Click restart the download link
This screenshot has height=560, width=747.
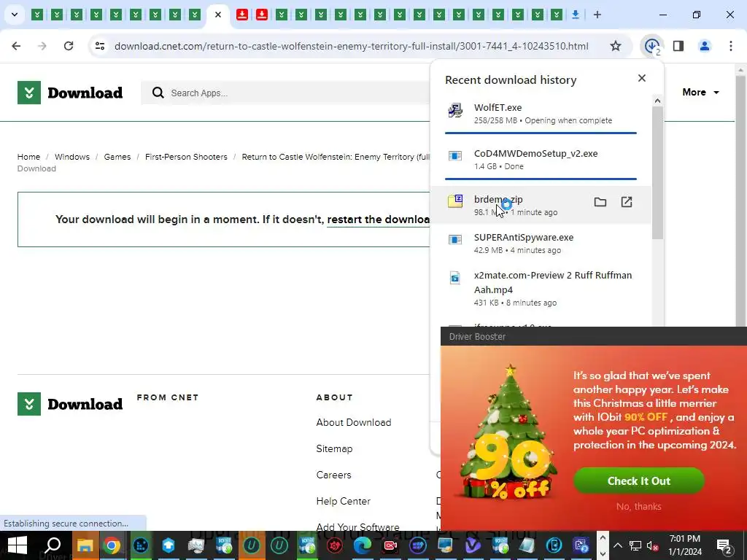379,219
